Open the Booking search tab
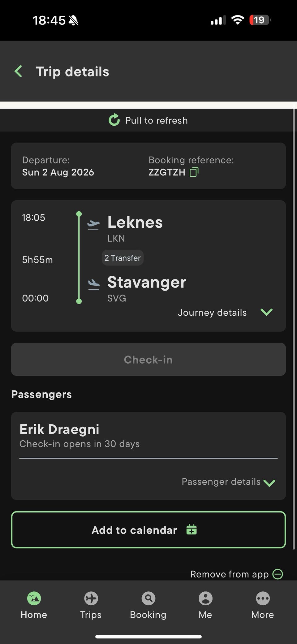This screenshot has height=644, width=297. coord(148,605)
